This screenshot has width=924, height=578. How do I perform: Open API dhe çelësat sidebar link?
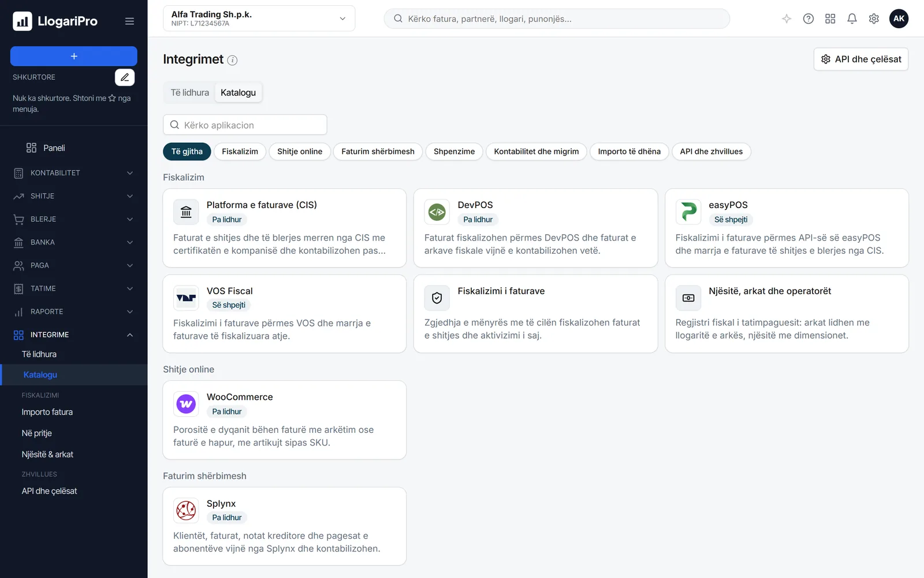point(49,491)
